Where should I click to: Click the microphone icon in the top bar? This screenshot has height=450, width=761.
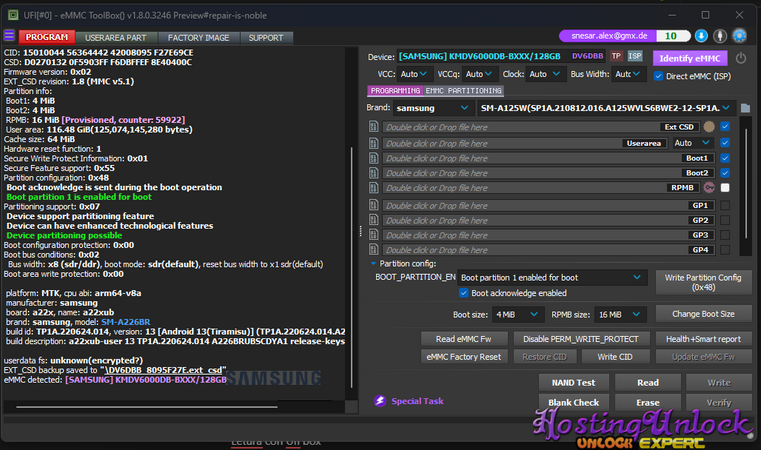718,35
